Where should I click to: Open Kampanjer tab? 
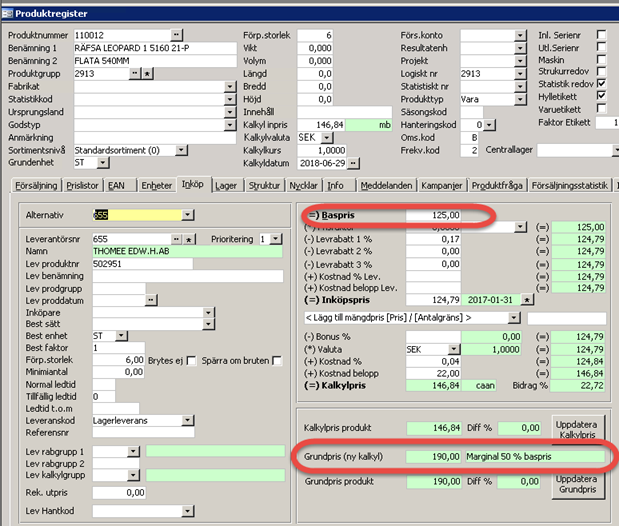442,186
